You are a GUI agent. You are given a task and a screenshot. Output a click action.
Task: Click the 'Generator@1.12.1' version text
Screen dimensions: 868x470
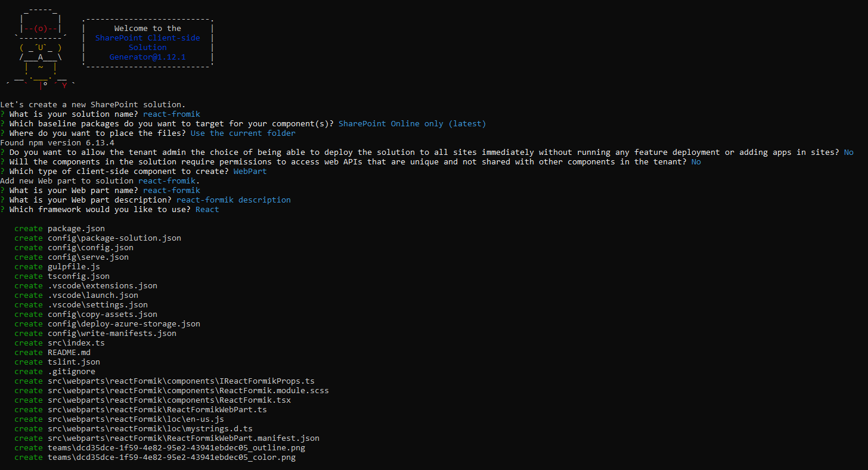pyautogui.click(x=147, y=57)
